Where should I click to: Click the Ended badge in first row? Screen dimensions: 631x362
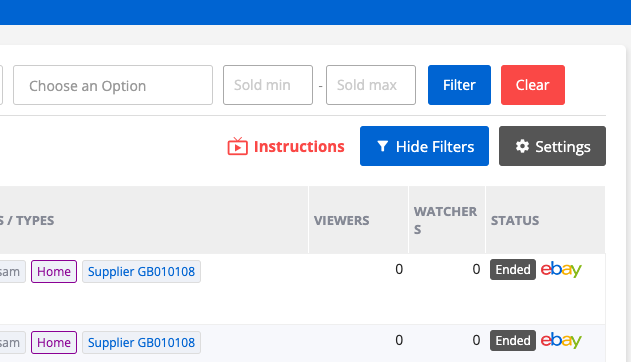click(513, 269)
